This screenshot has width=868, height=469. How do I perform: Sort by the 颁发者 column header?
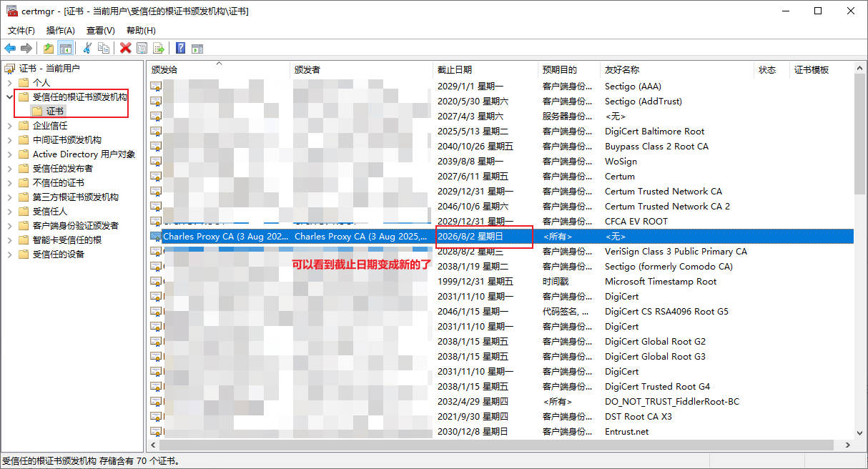362,70
